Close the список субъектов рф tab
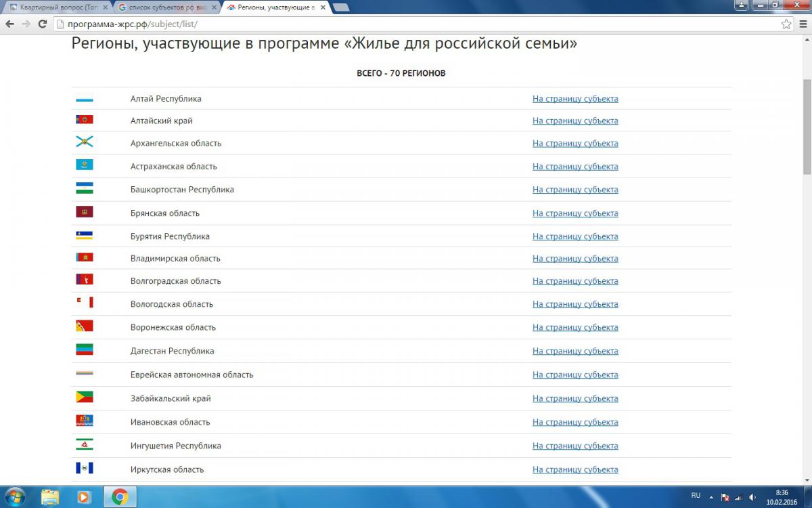812x508 pixels. [213, 7]
